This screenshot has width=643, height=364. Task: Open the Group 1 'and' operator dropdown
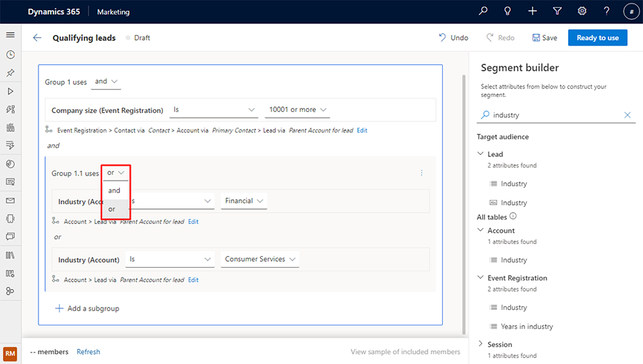point(106,81)
